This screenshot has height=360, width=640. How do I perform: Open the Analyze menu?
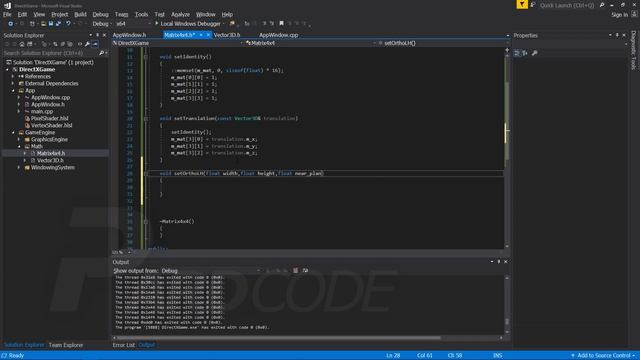tap(180, 14)
